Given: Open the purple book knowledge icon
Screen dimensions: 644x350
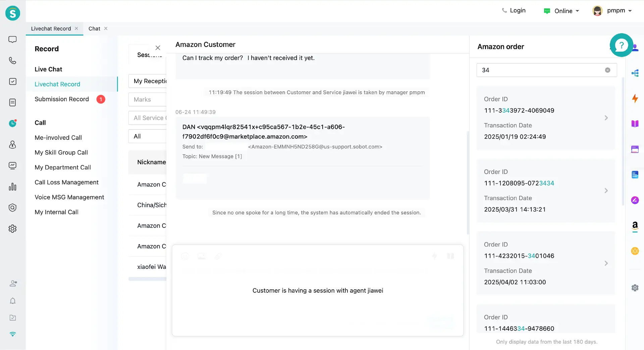Looking at the screenshot, I should tap(635, 124).
